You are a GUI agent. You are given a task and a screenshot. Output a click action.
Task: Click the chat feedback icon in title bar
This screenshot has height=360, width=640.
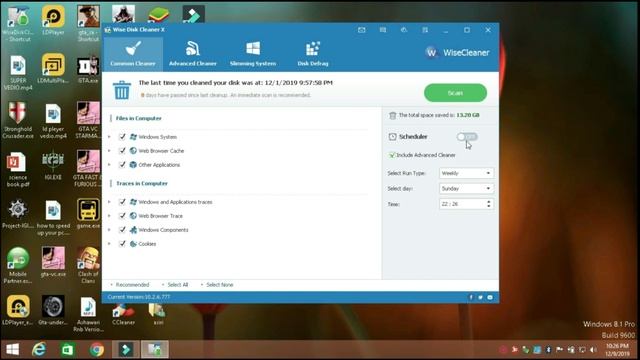[383, 30]
